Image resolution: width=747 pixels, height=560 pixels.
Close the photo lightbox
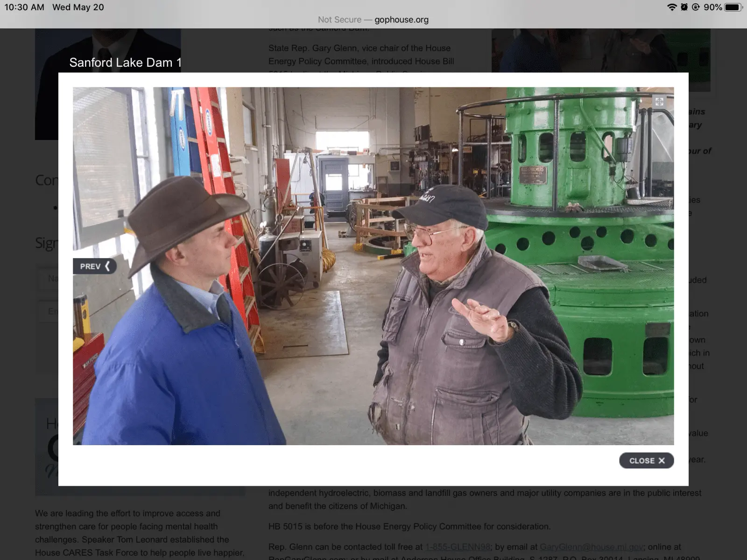tap(646, 461)
